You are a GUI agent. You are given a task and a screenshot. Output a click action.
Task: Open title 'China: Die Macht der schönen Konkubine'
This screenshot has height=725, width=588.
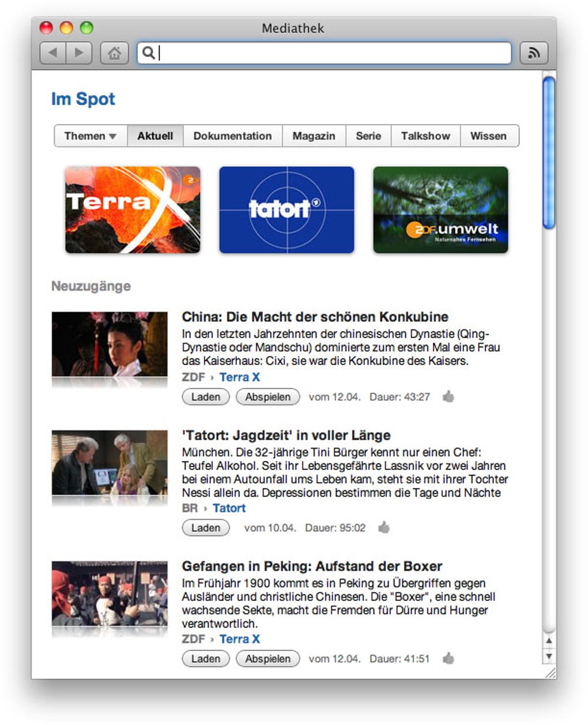315,317
